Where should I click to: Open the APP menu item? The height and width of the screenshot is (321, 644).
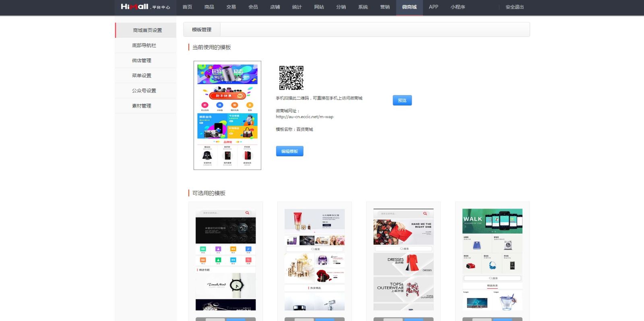(433, 7)
